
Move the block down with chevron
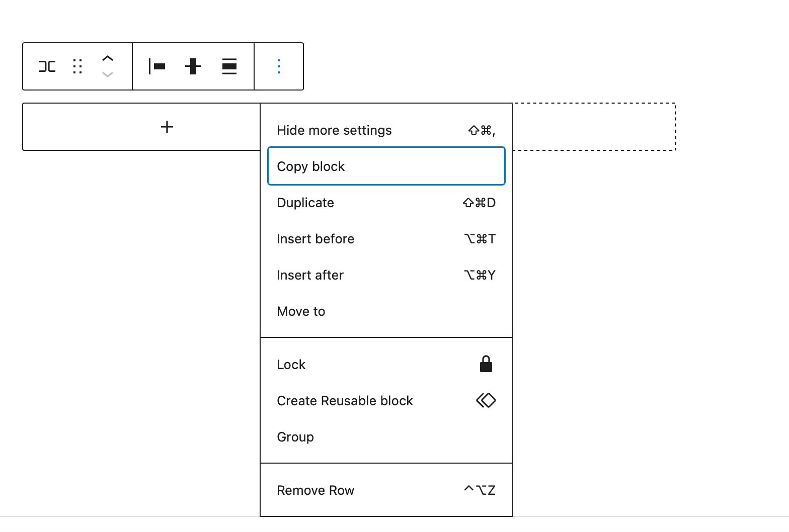pyautogui.click(x=107, y=74)
